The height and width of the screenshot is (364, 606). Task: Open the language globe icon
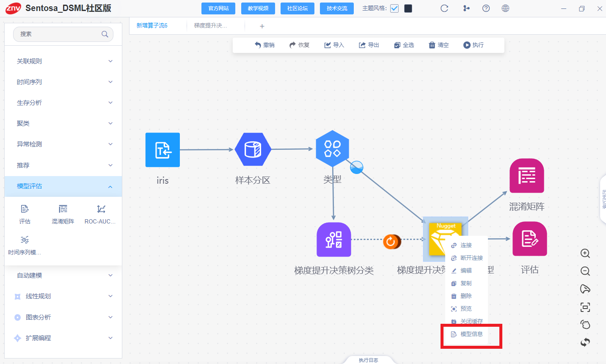click(505, 8)
